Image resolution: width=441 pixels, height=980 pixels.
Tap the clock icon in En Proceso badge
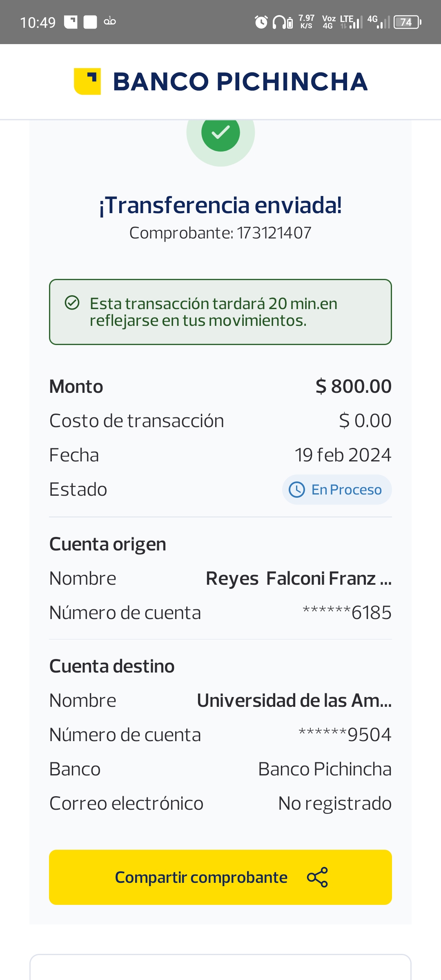[297, 490]
